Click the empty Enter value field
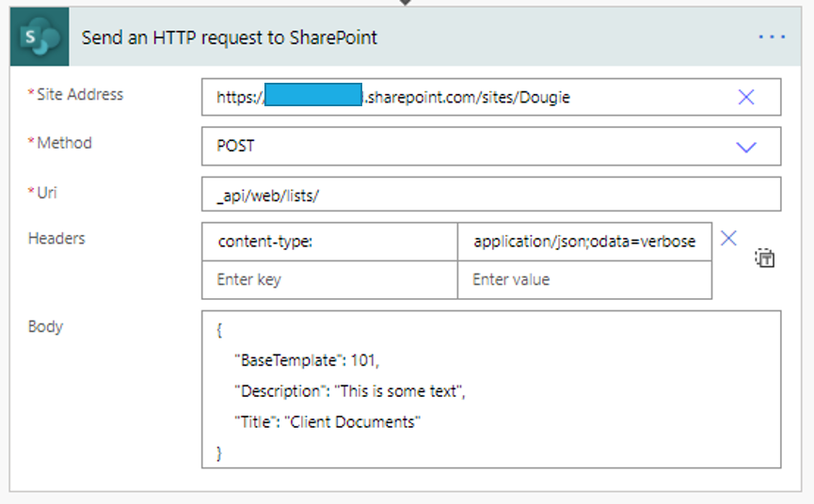Image resolution: width=814 pixels, height=504 pixels. pyautogui.click(x=584, y=279)
